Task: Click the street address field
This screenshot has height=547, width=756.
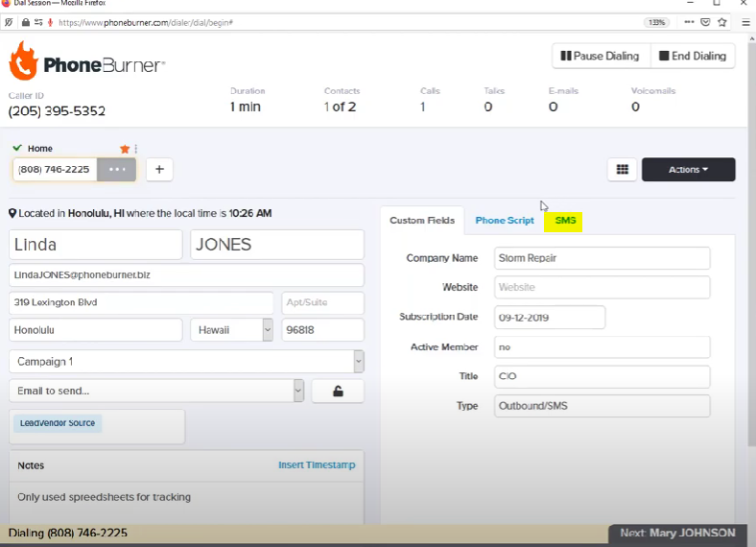Action: 141,302
